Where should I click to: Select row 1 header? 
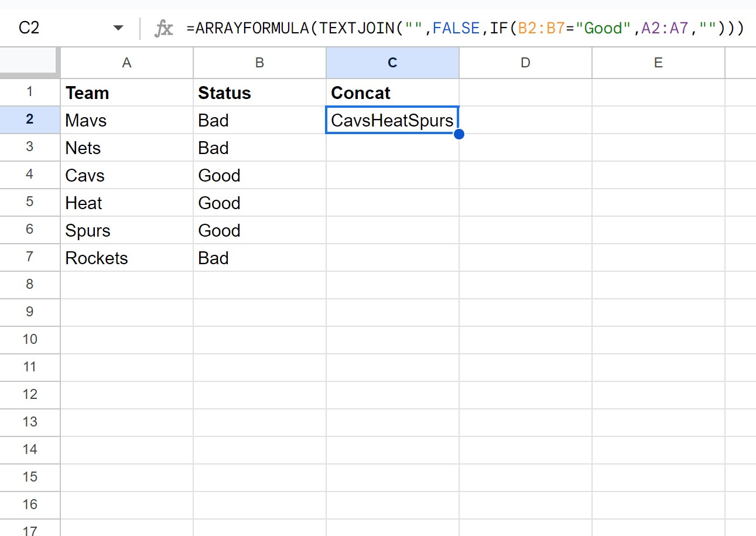(30, 93)
